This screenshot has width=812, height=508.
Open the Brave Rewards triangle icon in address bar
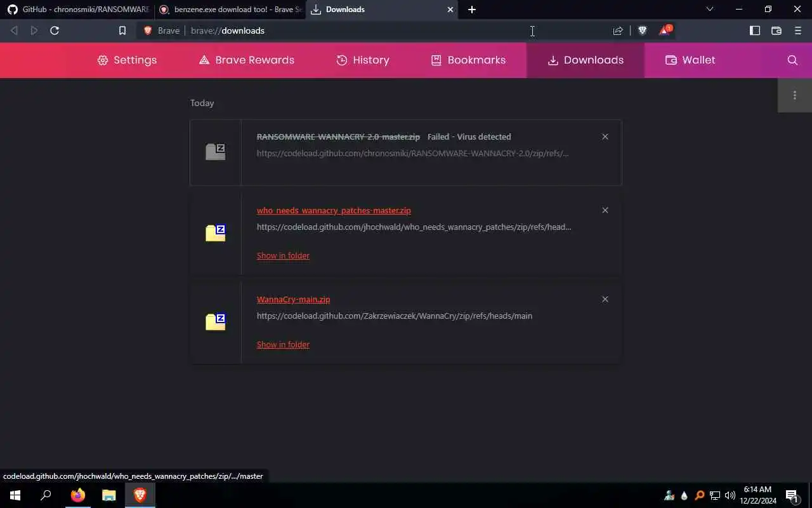click(x=664, y=30)
